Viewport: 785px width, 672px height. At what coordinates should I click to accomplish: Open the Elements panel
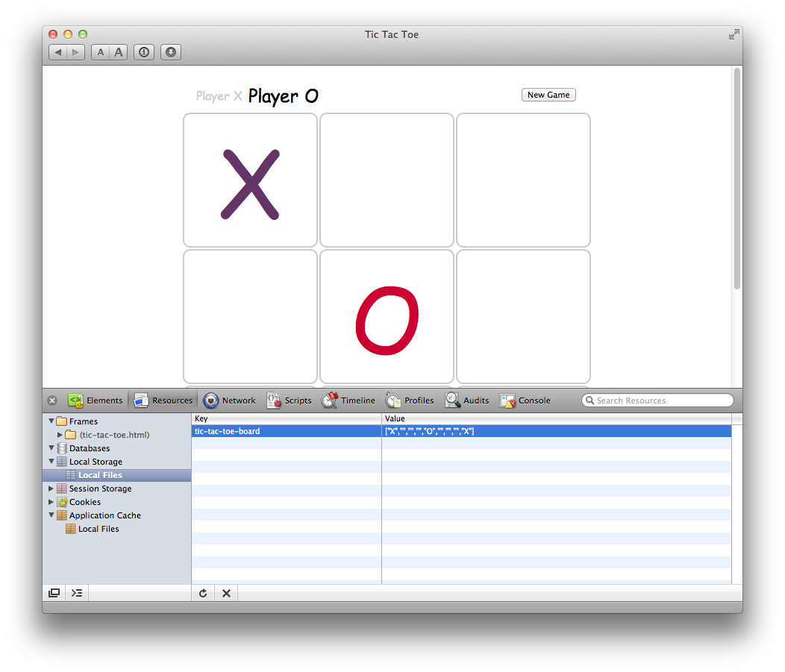pyautogui.click(x=96, y=401)
